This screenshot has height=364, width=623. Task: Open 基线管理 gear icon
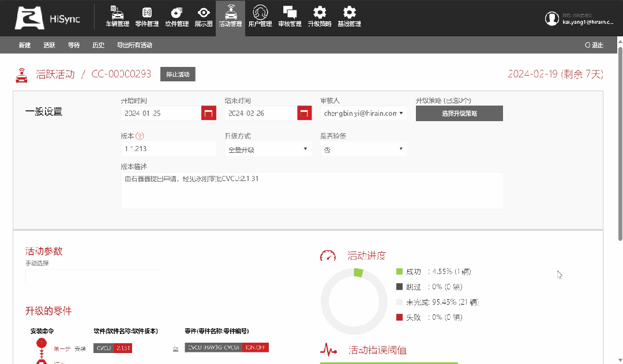pos(349,17)
